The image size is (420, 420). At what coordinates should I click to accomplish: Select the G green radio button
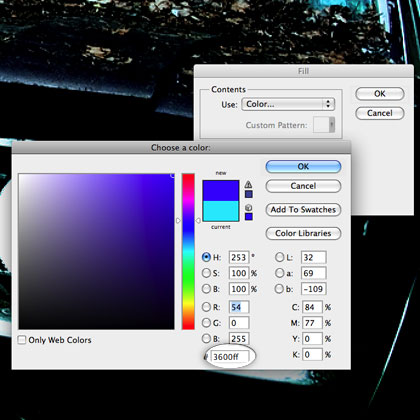(x=206, y=323)
